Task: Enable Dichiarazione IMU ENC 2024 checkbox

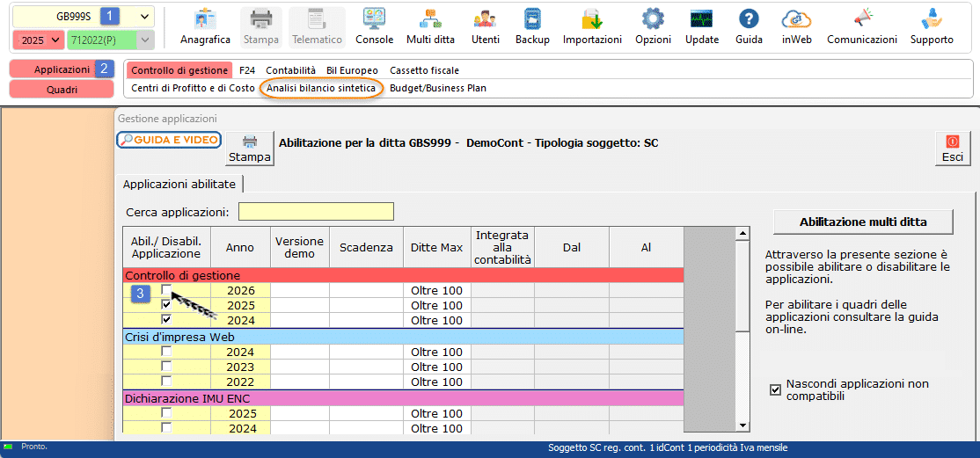Action: (166, 428)
